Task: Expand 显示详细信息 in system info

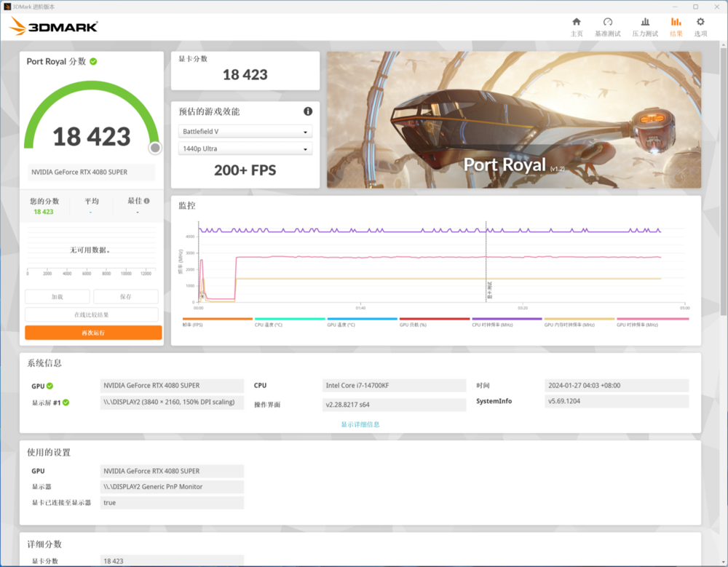Action: pos(360,424)
